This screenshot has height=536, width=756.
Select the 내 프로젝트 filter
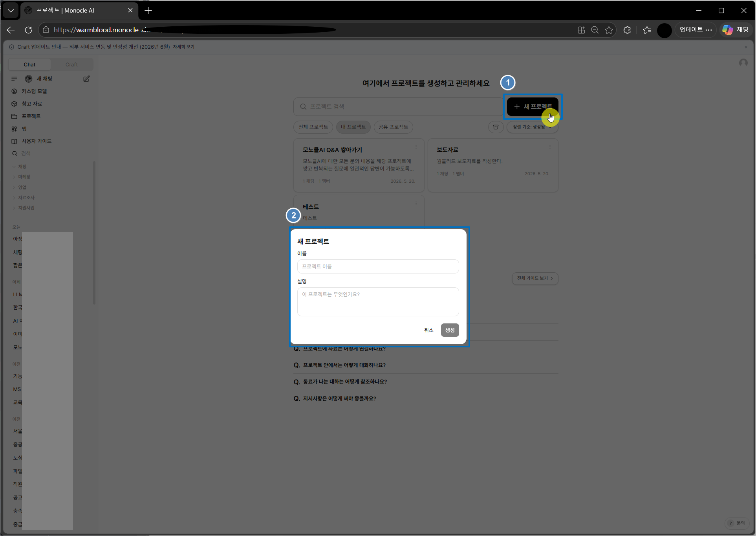coord(353,127)
